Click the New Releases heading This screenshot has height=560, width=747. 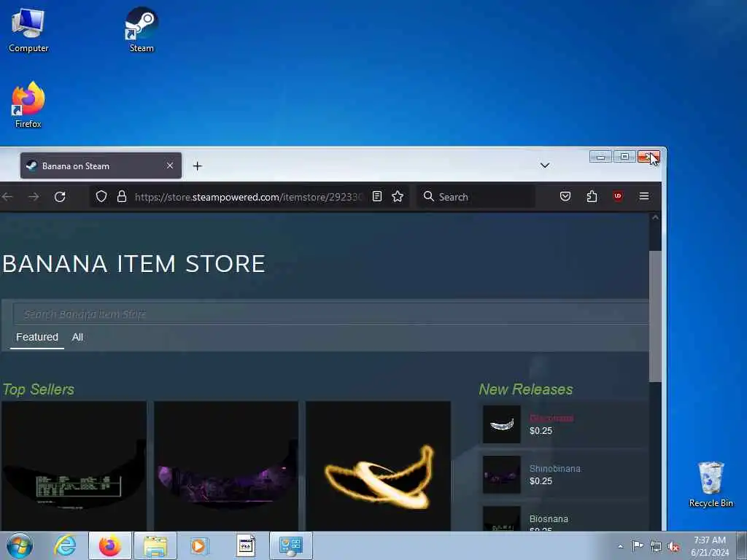[x=526, y=389]
